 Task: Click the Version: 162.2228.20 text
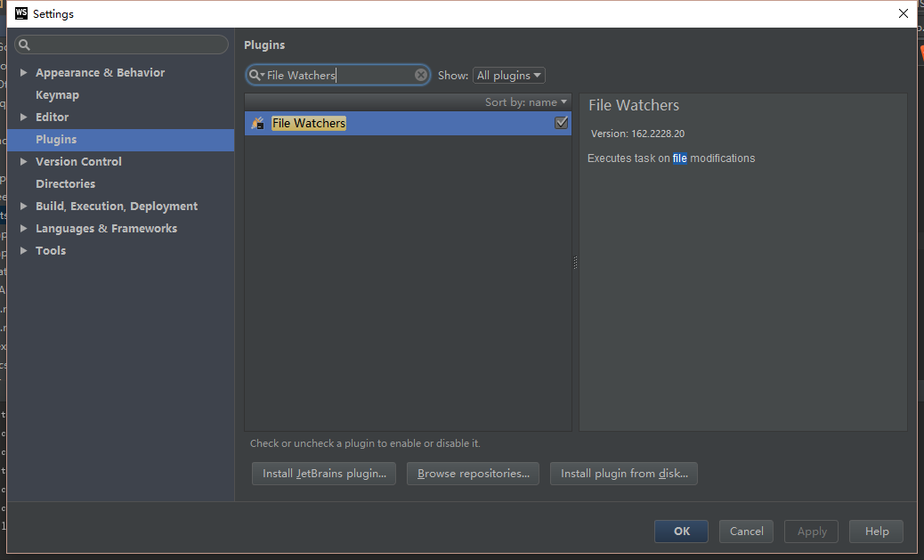pyautogui.click(x=637, y=134)
